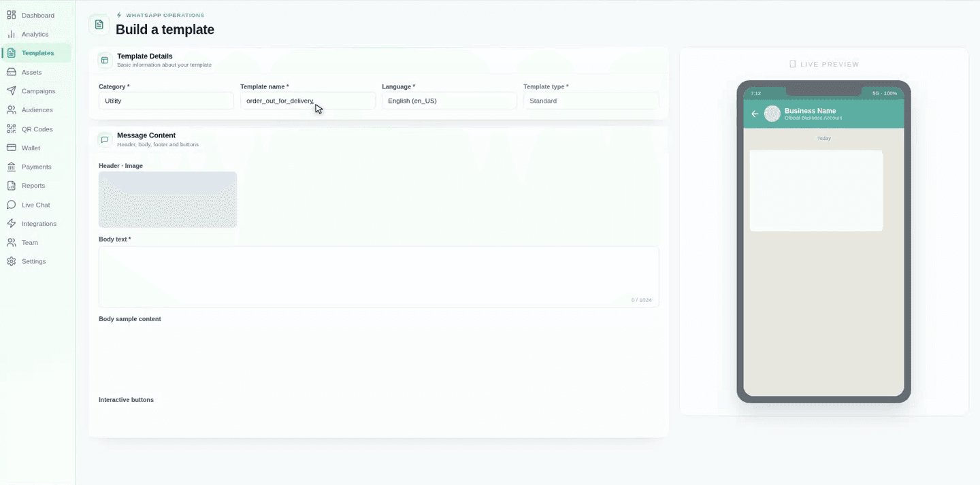Click the Integrations lightning icon
Screen dimensions: 980x485
pyautogui.click(x=12, y=223)
